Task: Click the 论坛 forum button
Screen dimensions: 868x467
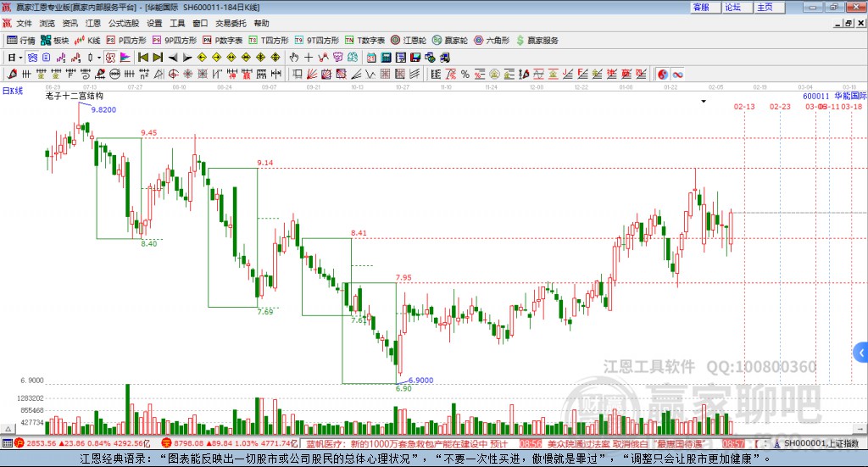Action: click(x=737, y=7)
